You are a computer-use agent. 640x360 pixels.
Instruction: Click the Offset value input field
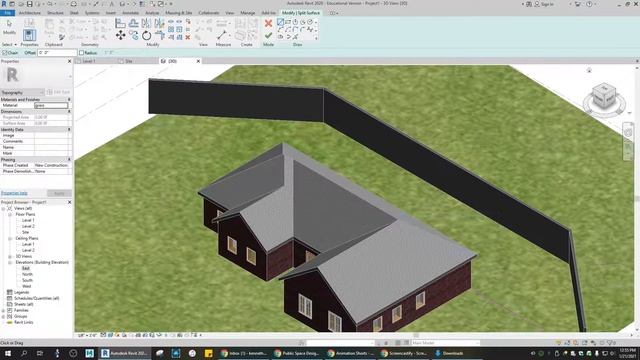(57, 53)
